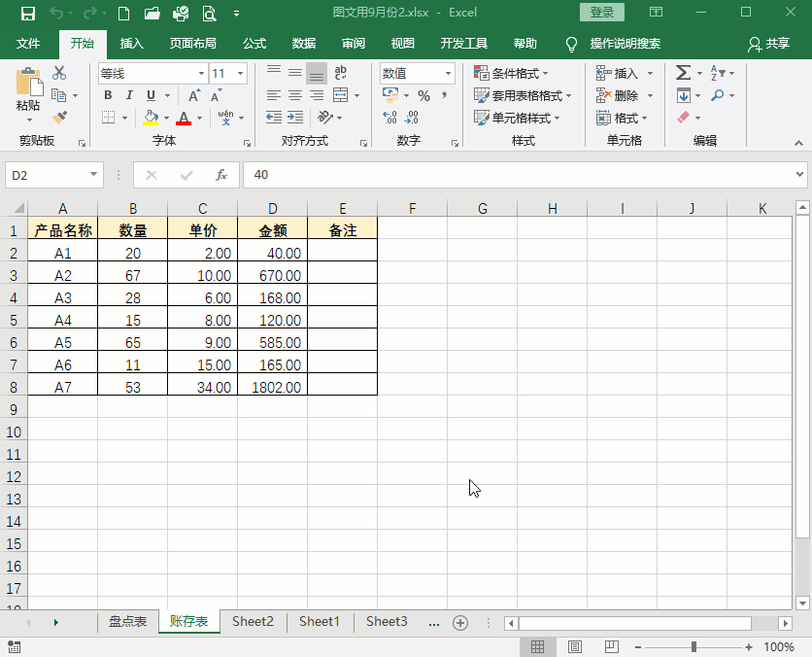This screenshot has width=812, height=657.
Task: Toggle Middle Align vertical alignment
Action: pyautogui.click(x=295, y=73)
